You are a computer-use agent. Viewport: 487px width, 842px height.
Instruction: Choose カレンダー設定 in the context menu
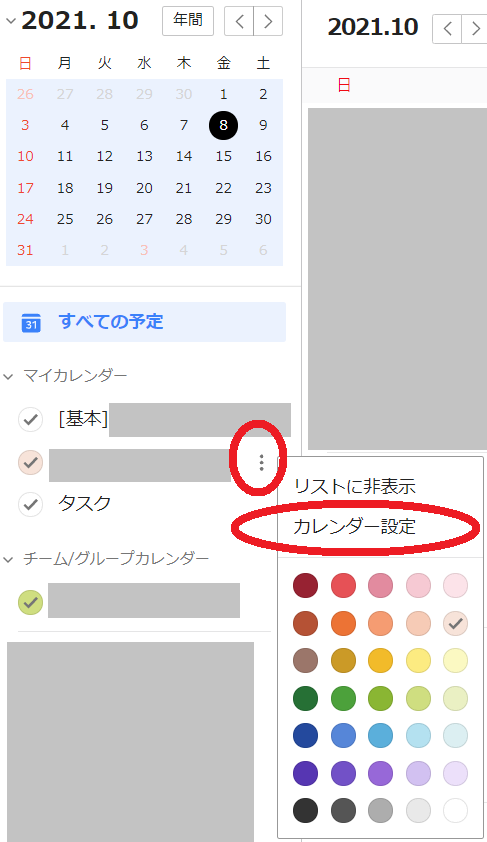354,526
